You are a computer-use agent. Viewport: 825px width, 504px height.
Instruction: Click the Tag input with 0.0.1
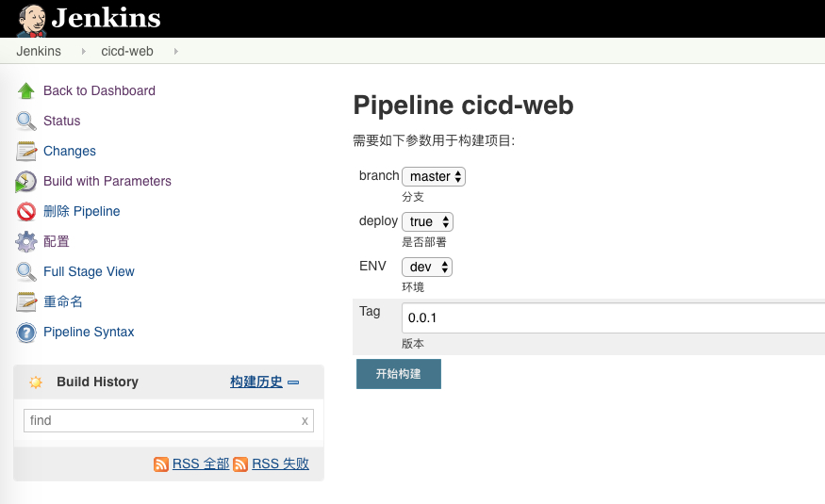click(613, 318)
